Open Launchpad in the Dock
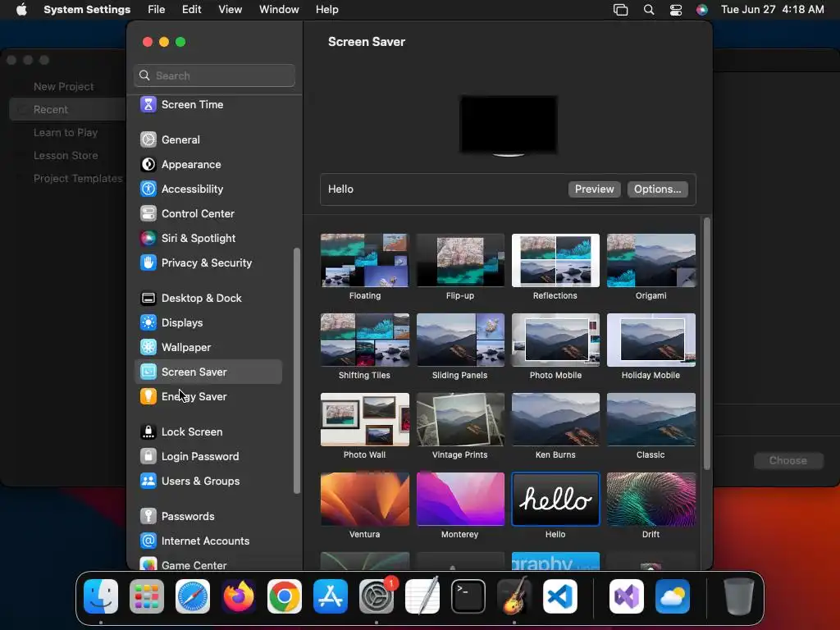This screenshot has height=630, width=840. tap(147, 596)
